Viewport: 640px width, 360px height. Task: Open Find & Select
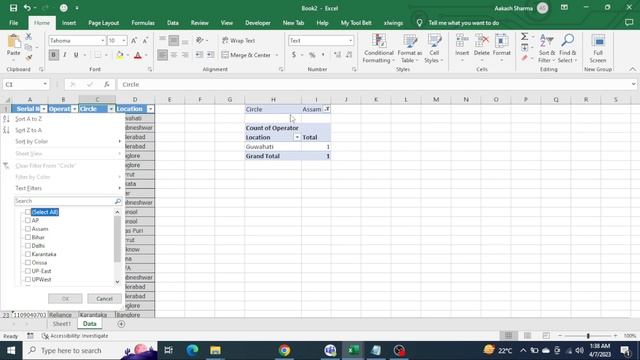click(x=567, y=49)
